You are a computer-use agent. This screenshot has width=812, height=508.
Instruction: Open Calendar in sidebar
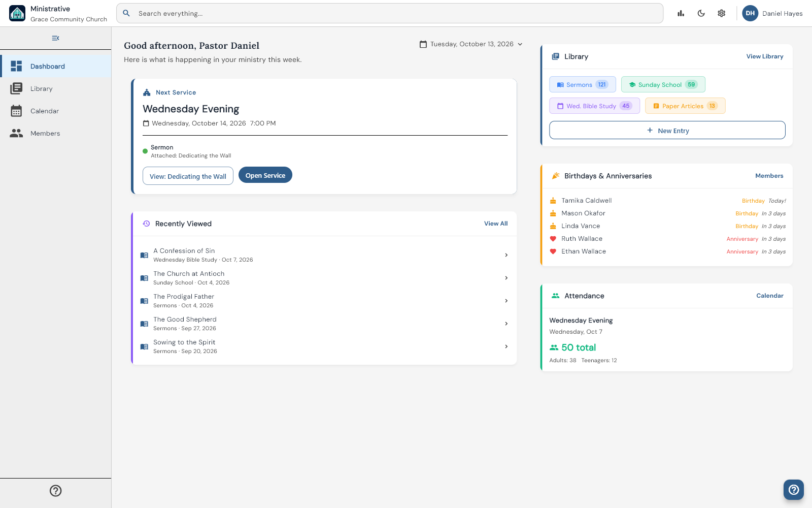[x=56, y=111]
